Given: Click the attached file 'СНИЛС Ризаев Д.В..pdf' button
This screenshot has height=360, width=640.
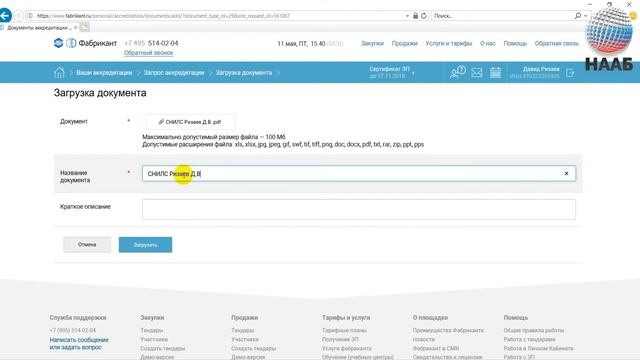Looking at the screenshot, I should pyautogui.click(x=190, y=122).
